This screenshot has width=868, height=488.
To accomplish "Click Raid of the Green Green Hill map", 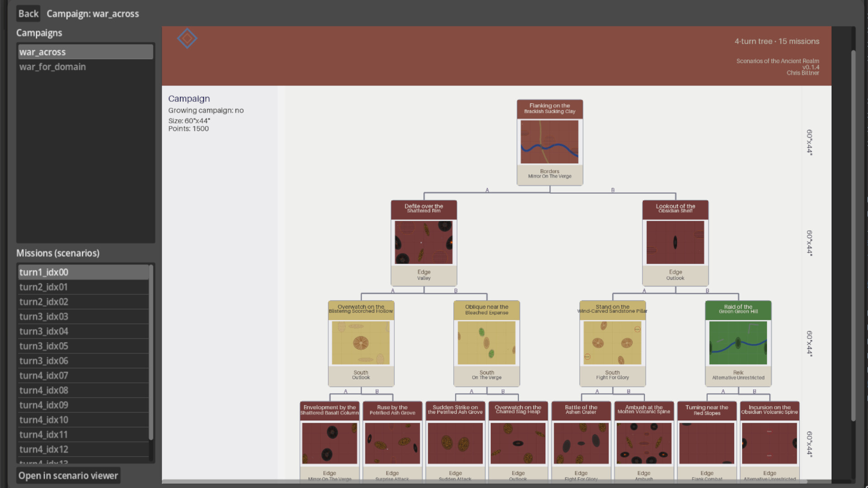I will [x=738, y=343].
